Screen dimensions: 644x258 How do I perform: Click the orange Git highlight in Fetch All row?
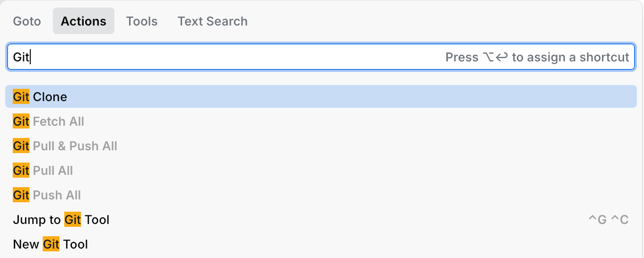(x=21, y=121)
